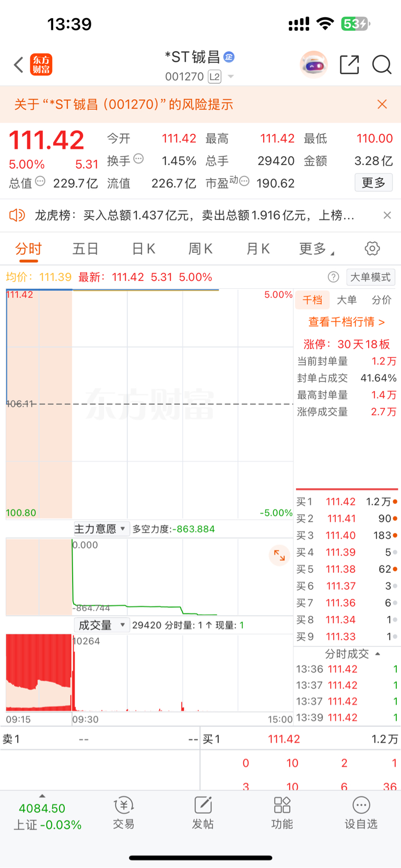The image size is (401, 868).
Task: Tap the 13:36 trade record row
Action: pos(347,669)
